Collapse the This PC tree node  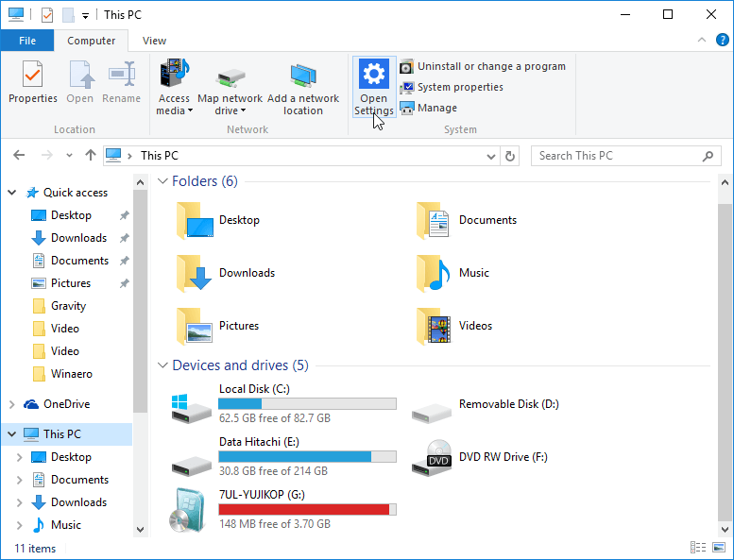tap(12, 434)
